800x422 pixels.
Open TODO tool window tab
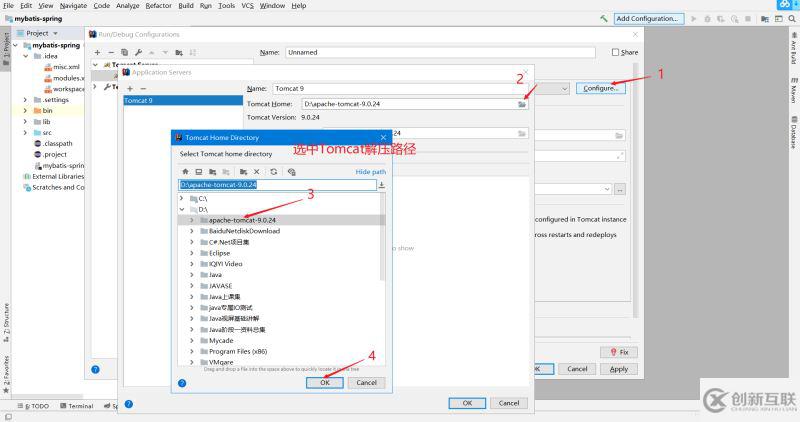(x=34, y=406)
